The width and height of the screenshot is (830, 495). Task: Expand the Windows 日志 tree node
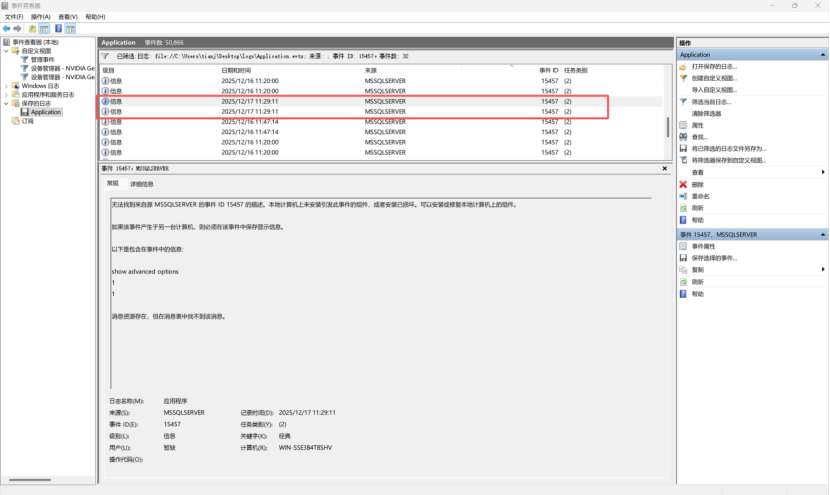pyautogui.click(x=6, y=86)
